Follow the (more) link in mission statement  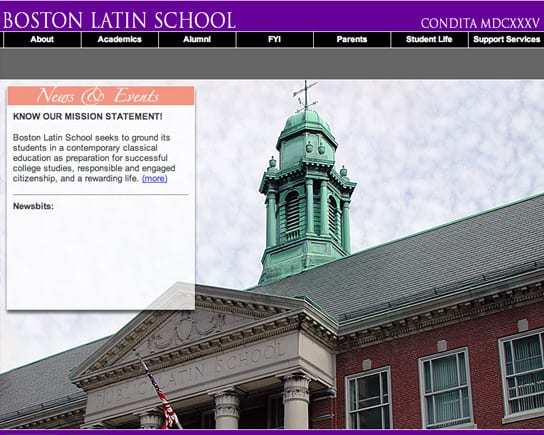click(155, 179)
